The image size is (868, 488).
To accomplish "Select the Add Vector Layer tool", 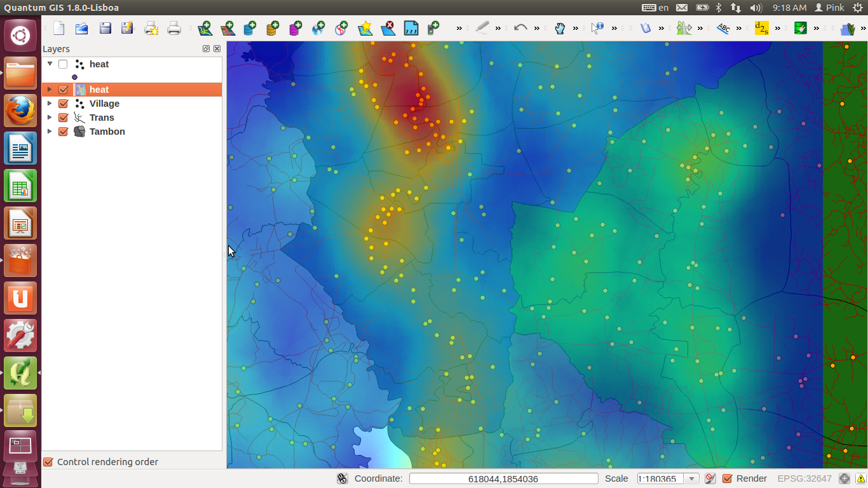I will point(205,29).
